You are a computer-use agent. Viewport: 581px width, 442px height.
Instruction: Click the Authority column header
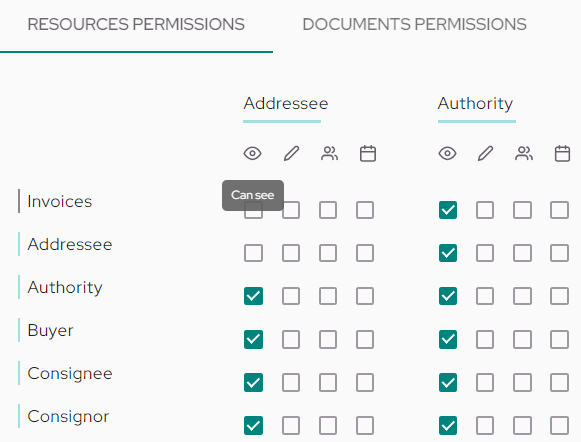475,103
